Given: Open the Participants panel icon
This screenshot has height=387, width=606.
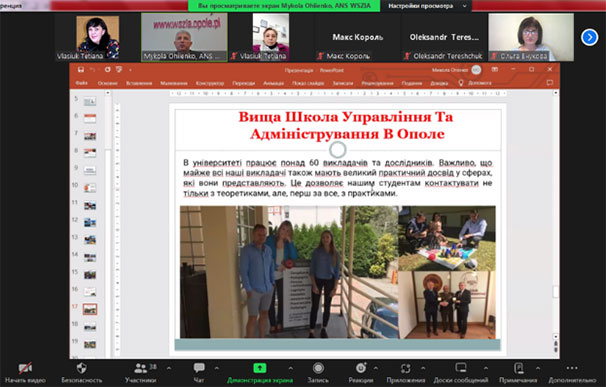Looking at the screenshot, I should (140, 368).
